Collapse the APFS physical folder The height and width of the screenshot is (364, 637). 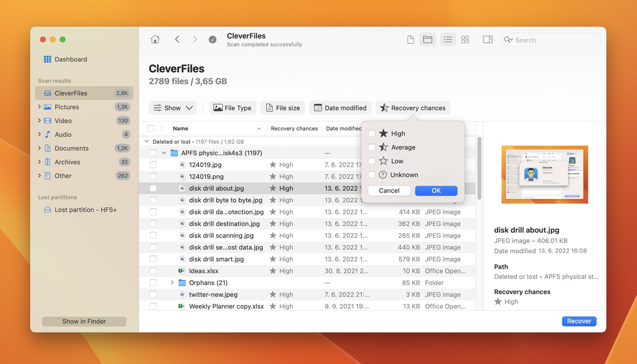point(164,153)
